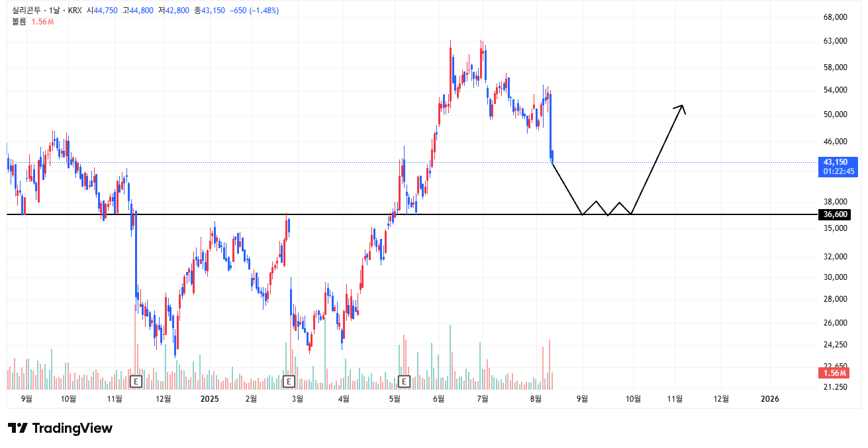Screen dimensions: 868x448
Task: Click the TradingView logo
Action: coord(60,428)
